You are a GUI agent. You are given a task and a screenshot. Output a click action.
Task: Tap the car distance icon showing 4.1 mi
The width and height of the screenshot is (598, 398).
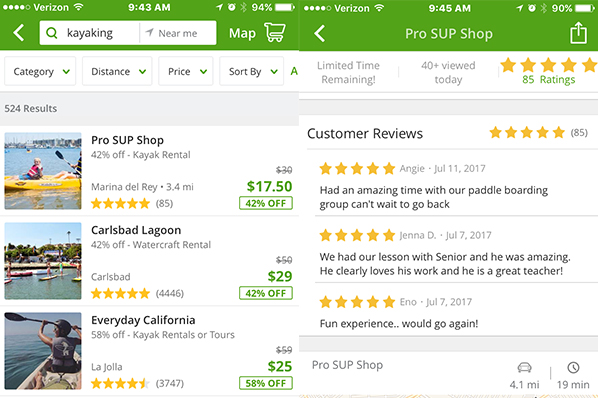[524, 368]
